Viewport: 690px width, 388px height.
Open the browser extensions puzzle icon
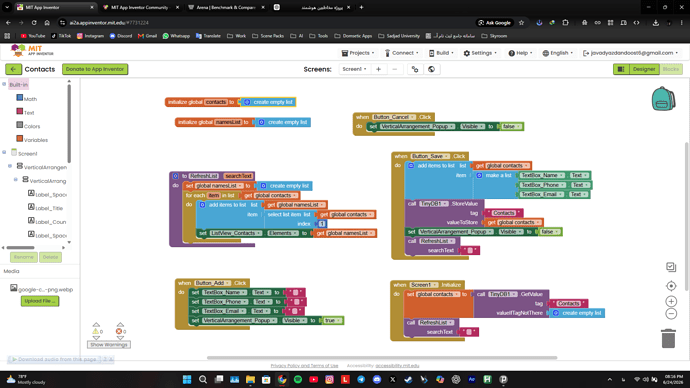coord(565,22)
